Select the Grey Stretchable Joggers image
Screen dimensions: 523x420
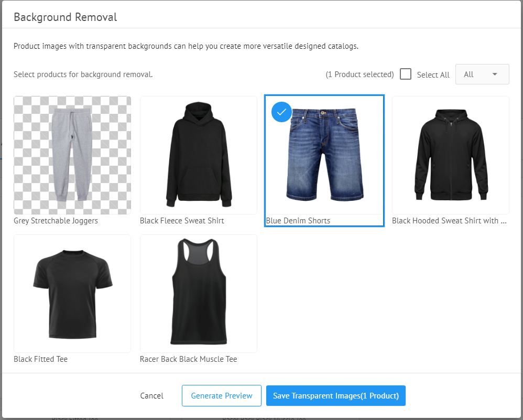72,155
